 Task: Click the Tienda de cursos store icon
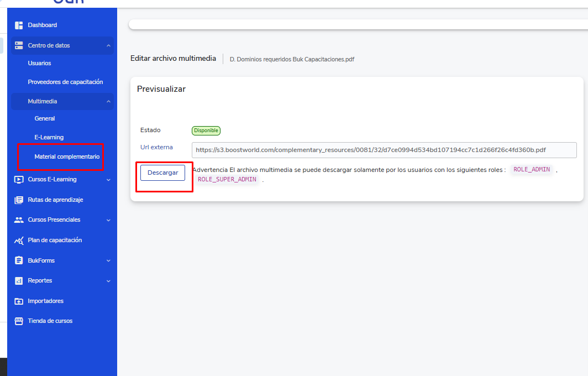pyautogui.click(x=19, y=321)
